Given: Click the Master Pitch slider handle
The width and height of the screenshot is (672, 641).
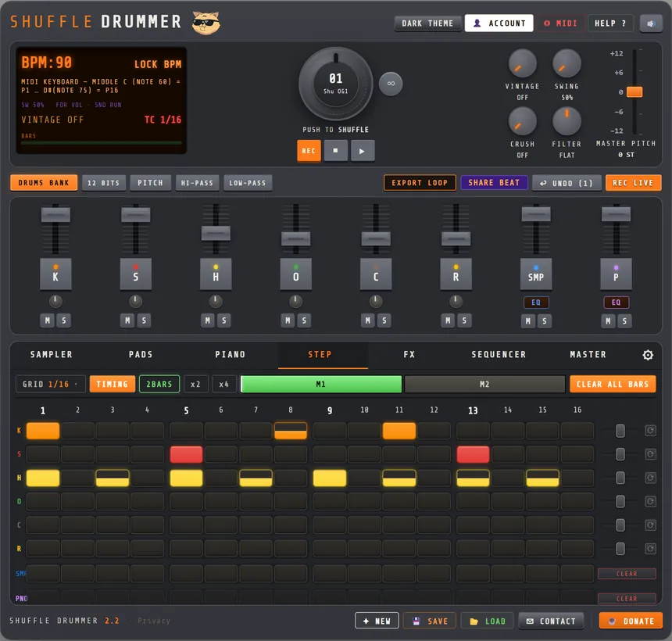Looking at the screenshot, I should pyautogui.click(x=634, y=91).
